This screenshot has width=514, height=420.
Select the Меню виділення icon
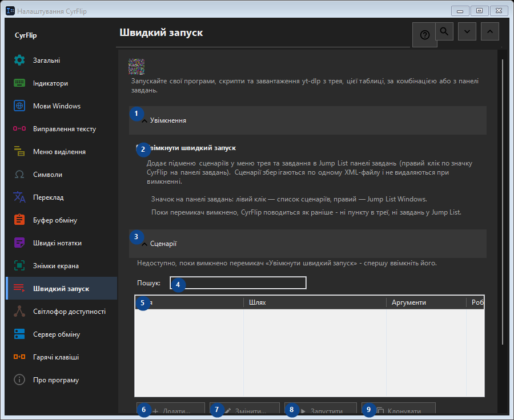coord(19,151)
